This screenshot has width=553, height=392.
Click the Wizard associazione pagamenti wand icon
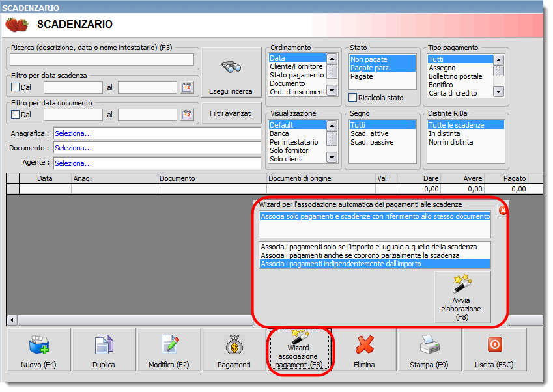[299, 338]
